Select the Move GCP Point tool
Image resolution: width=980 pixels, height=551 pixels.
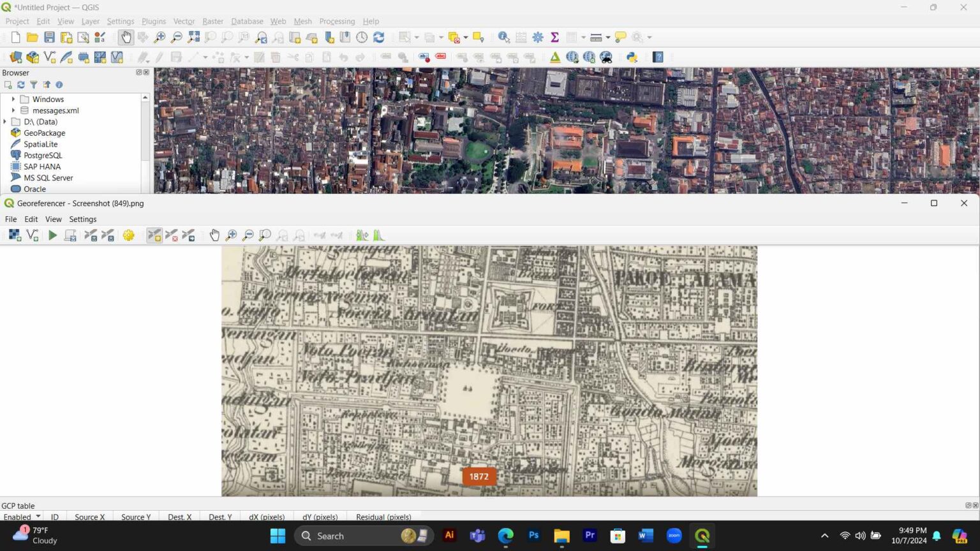(188, 235)
